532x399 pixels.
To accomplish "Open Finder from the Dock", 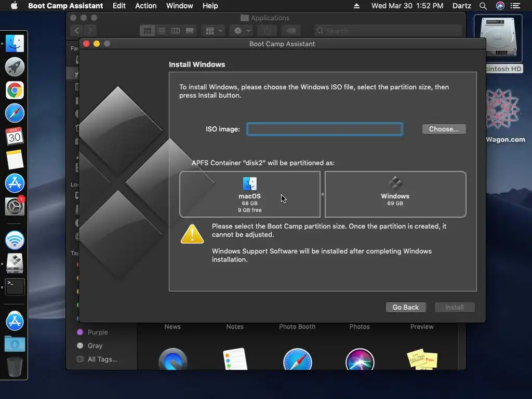I will point(15,44).
